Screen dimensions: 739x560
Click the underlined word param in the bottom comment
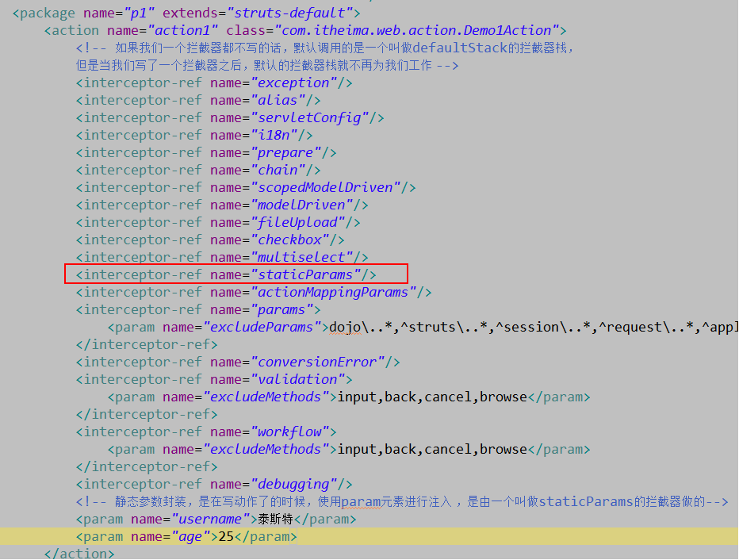(x=361, y=501)
